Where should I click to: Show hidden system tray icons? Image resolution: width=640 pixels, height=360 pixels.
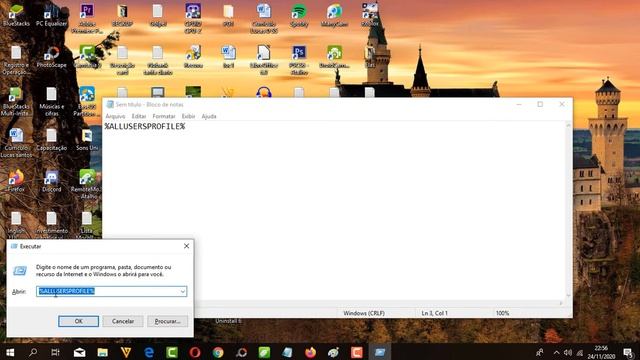point(556,352)
